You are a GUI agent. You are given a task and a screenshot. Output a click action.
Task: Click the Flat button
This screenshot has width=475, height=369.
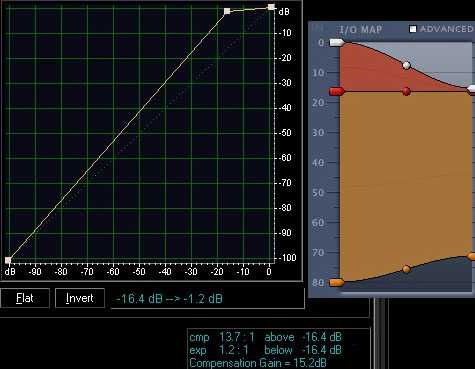(x=25, y=298)
